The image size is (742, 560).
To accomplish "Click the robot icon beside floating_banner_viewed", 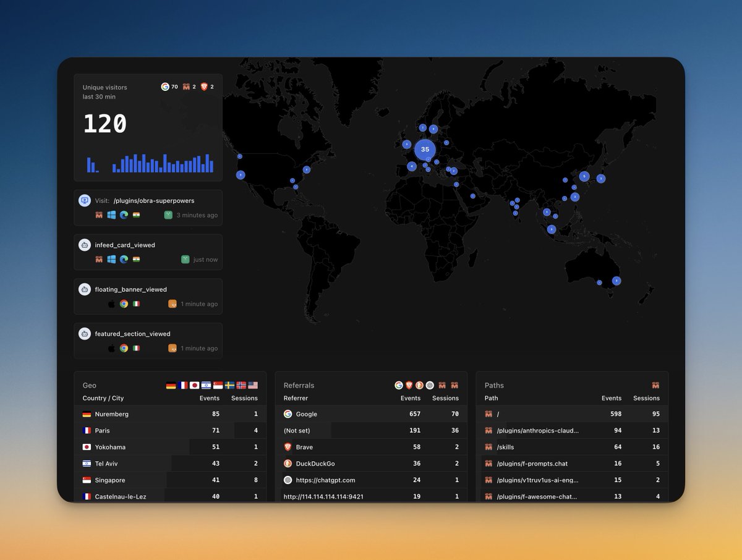I will [x=85, y=289].
